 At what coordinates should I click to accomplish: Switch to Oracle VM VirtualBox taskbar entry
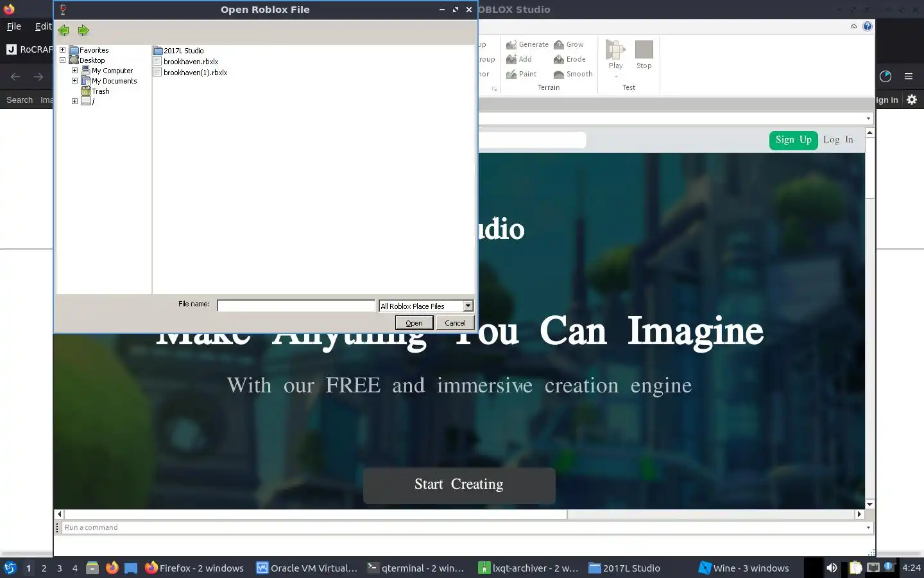(307, 568)
